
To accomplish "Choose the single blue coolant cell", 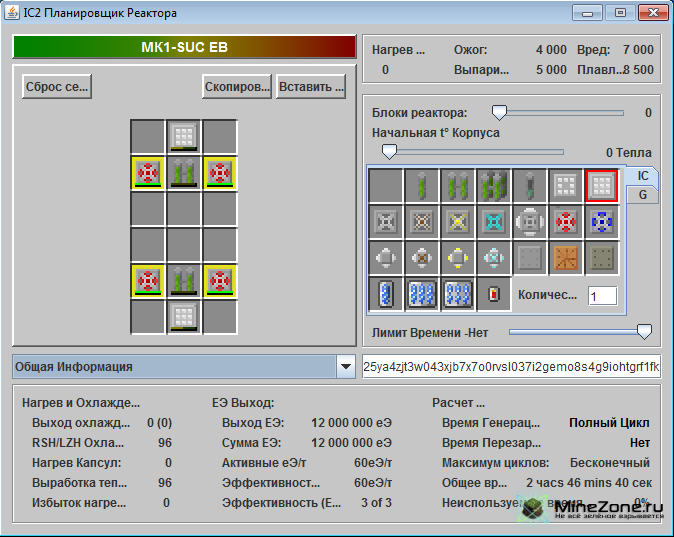I will [x=386, y=294].
